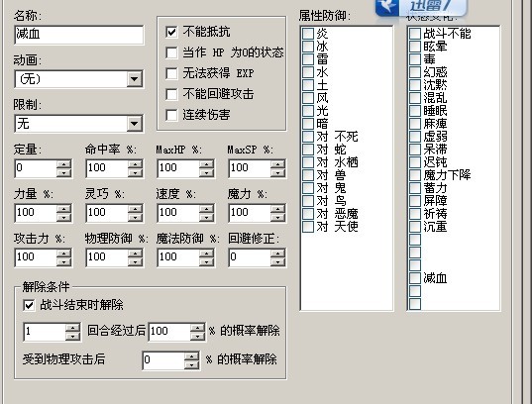Increase MaxSP % spinner value
The height and width of the screenshot is (404, 532).
point(277,164)
